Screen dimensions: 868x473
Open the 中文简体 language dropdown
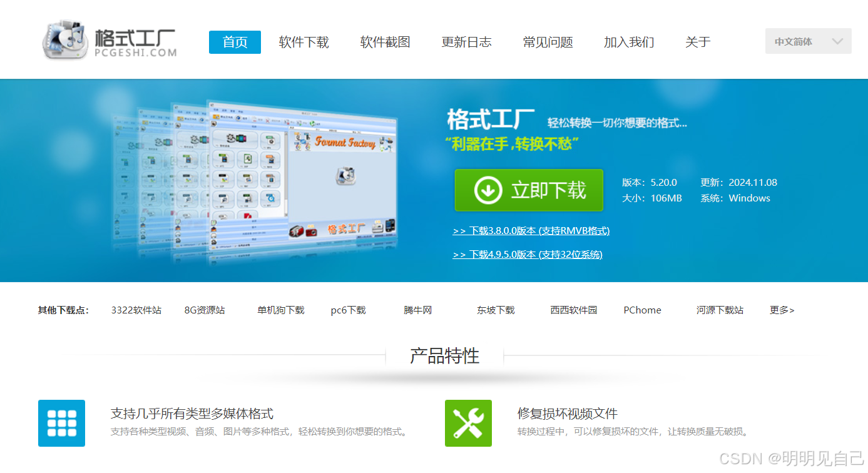[808, 41]
